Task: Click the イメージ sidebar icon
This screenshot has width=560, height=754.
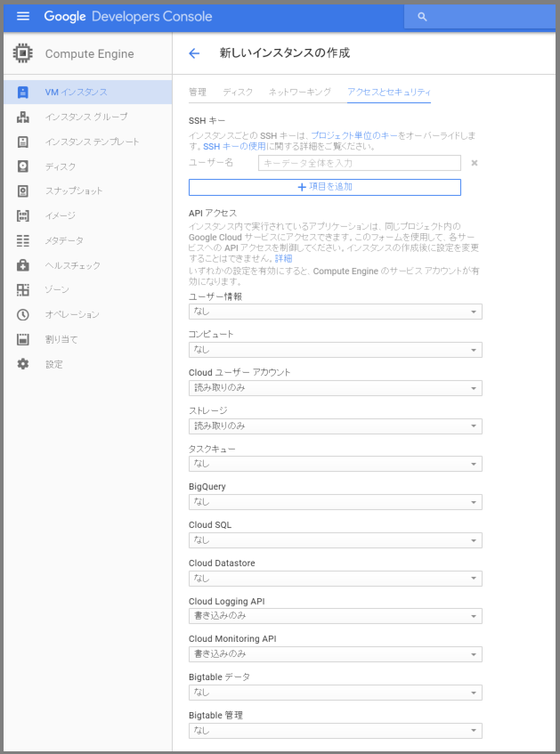Action: [22, 215]
